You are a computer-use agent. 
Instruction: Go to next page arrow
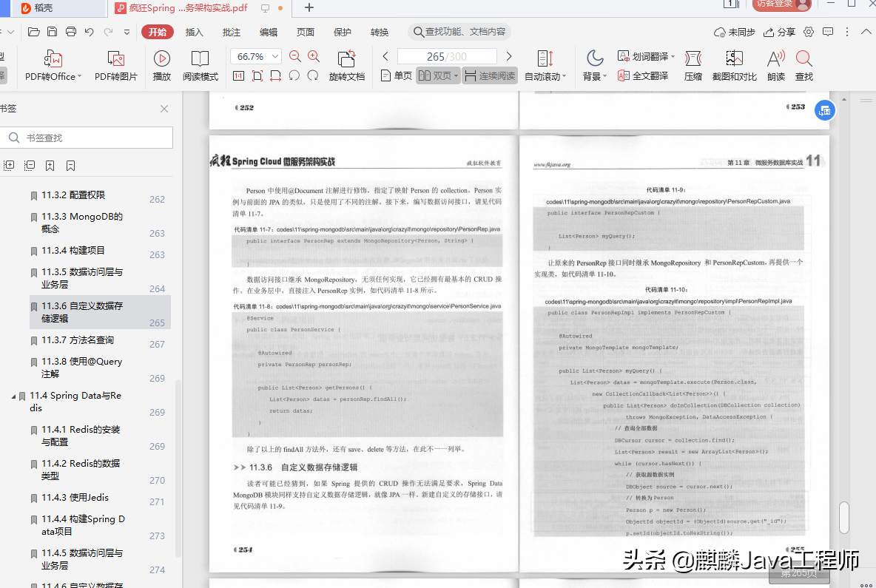click(509, 56)
